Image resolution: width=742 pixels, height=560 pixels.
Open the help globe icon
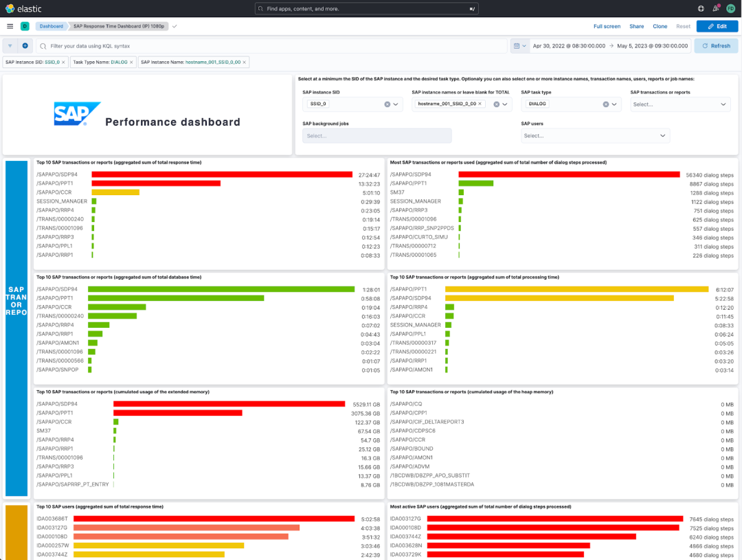(701, 8)
